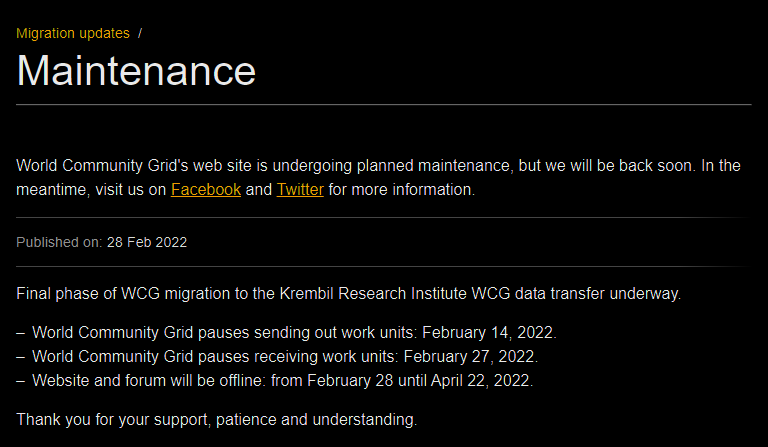Click the 'undergoing planned maintenance' text

[x=391, y=165]
